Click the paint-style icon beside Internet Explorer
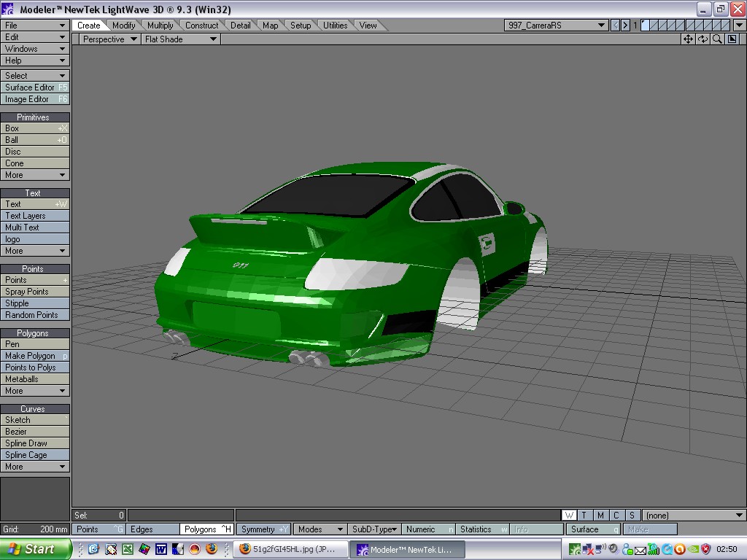 pyautogui.click(x=111, y=549)
